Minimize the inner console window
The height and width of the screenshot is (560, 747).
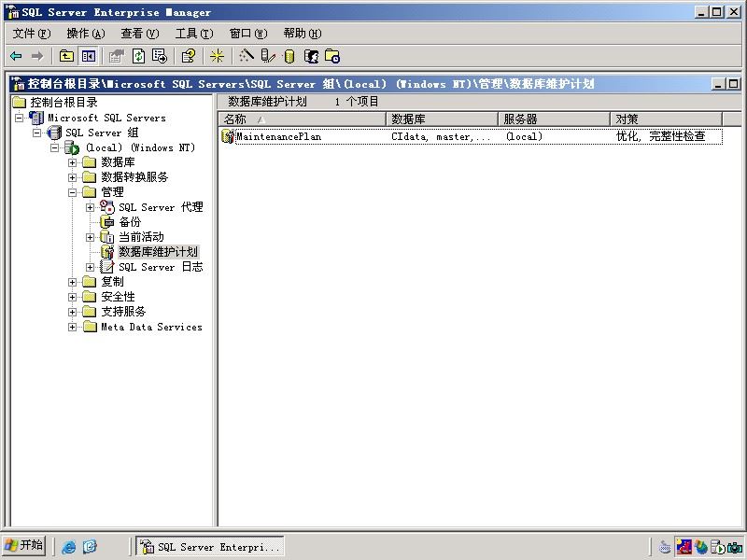(x=718, y=84)
